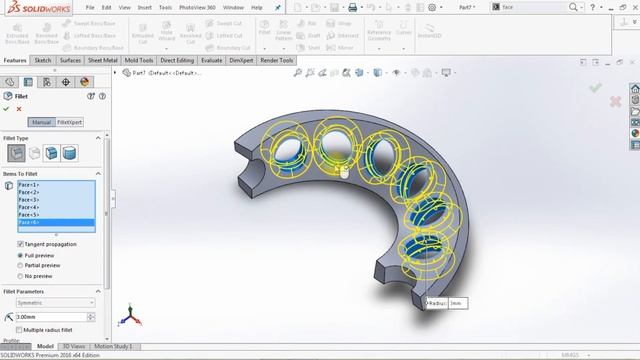
Task: Open the Insert menu
Action: tap(144, 7)
